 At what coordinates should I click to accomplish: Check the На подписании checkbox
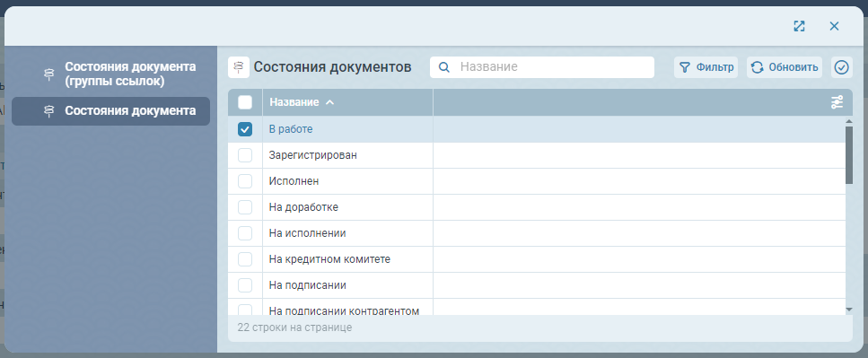[x=245, y=285]
